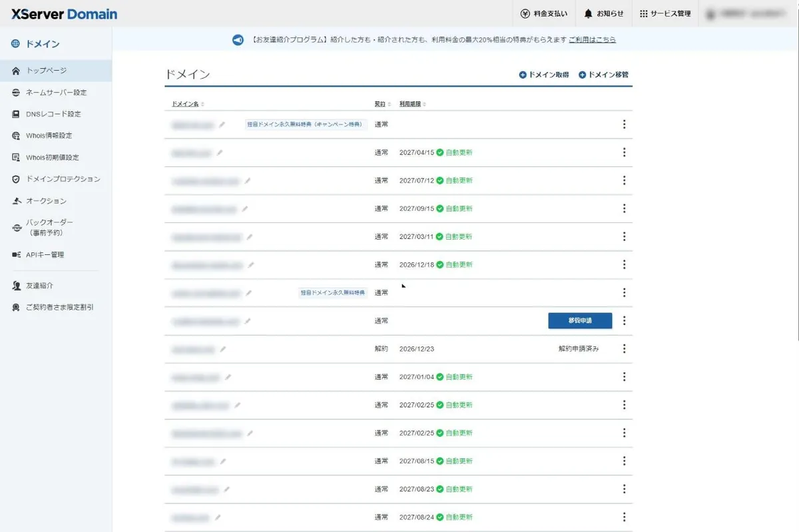The width and height of the screenshot is (799, 532).
Task: Open 料金支払い payment page
Action: click(x=543, y=13)
